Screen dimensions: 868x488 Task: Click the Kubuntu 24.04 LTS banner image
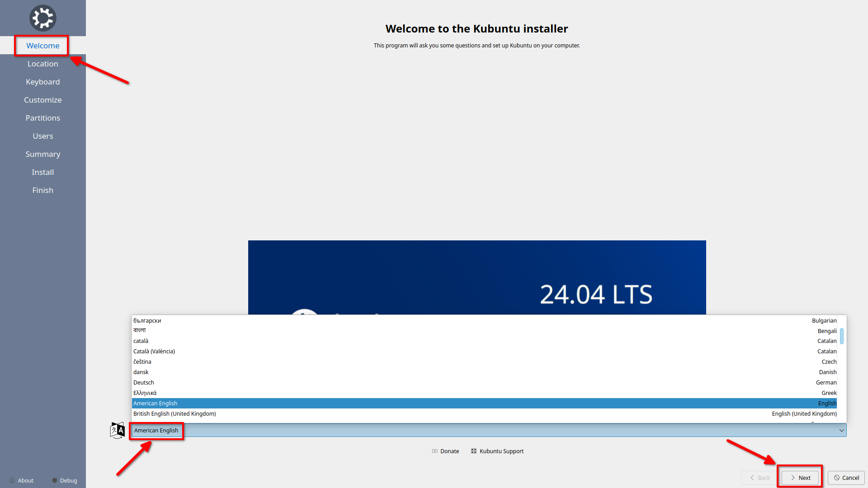[476, 277]
